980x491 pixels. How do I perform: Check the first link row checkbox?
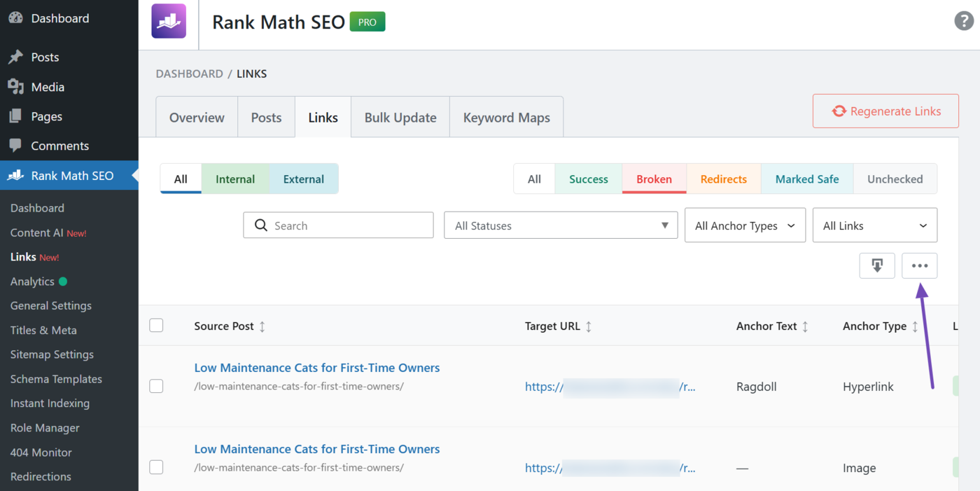click(x=157, y=386)
